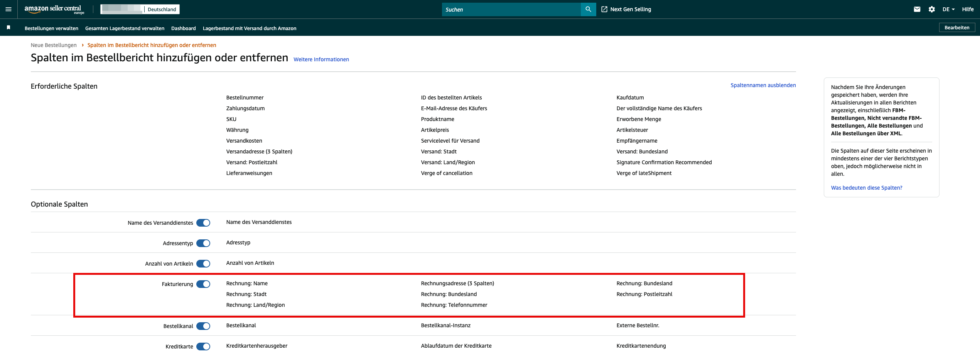980x355 pixels.
Task: Click the bookmark icon in navigation bar
Action: coord(8,28)
